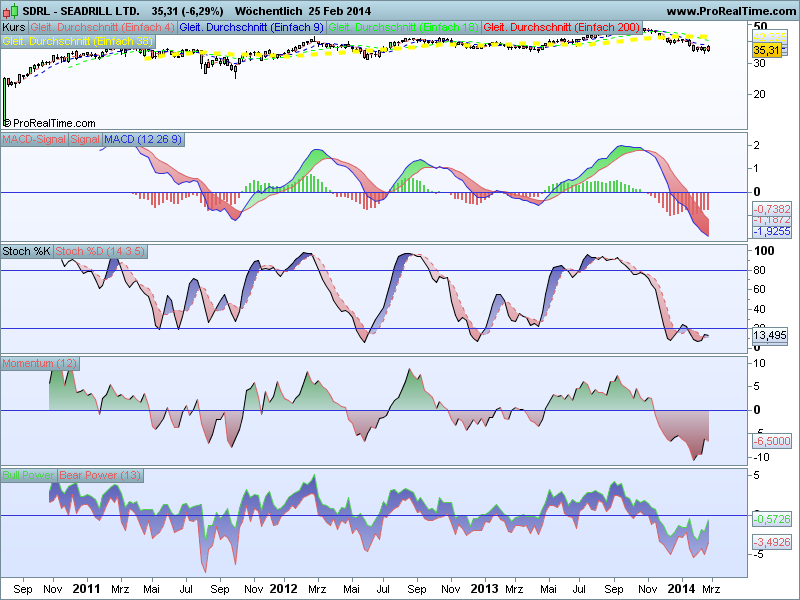Click the 35,31 (-6,29%) quote in the header
Viewport: 800px width, 600px height.
(187, 11)
